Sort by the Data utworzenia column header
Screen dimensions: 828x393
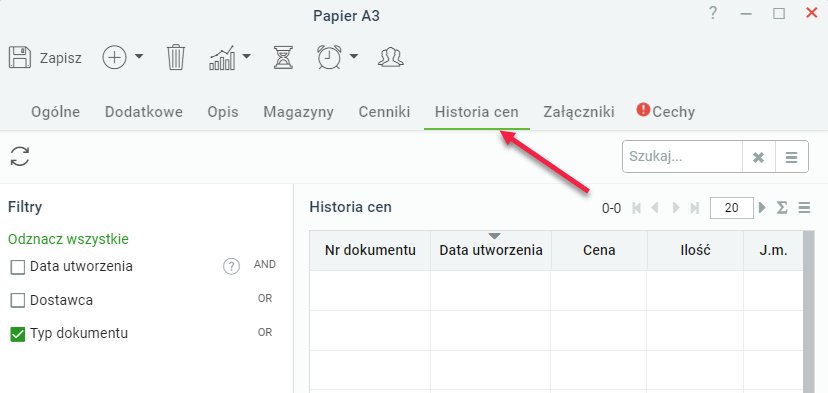tap(491, 250)
